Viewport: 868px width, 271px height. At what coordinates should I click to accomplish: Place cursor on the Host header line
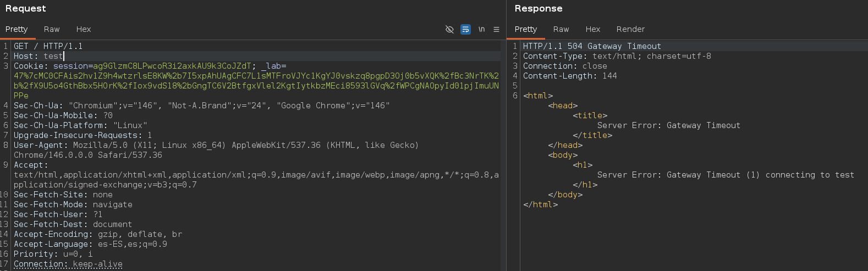[39, 56]
